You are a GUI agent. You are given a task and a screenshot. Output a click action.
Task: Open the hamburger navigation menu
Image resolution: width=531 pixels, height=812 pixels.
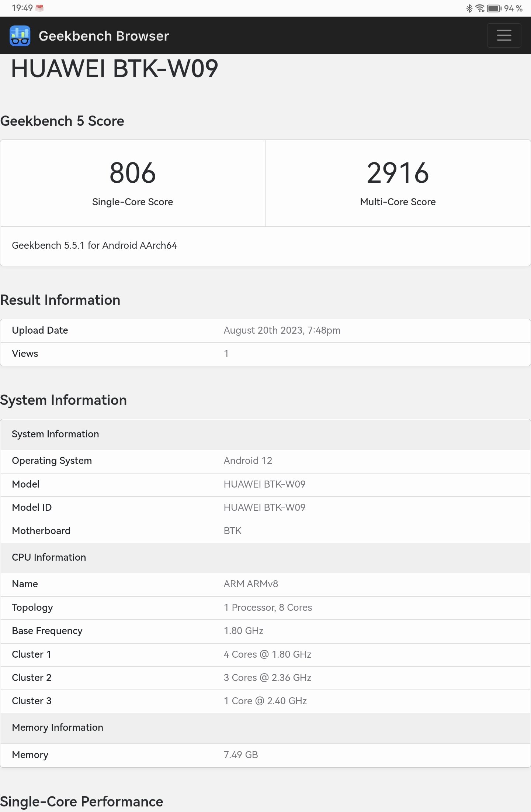coord(504,35)
